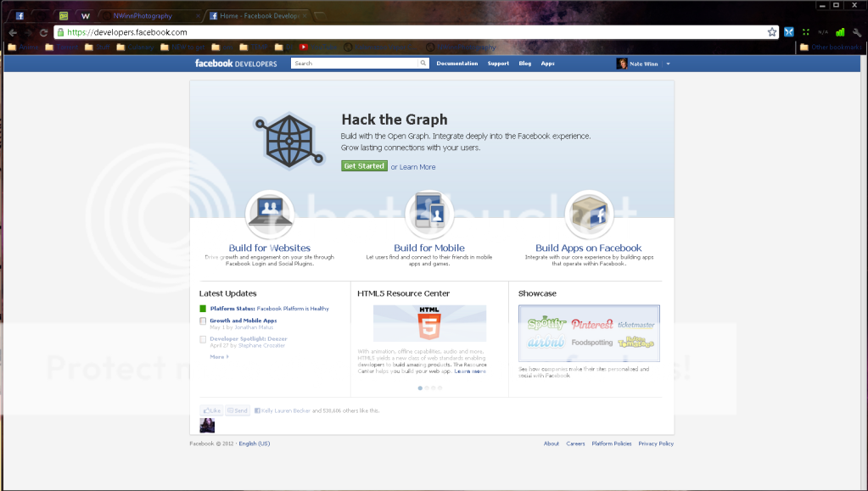Bookmark this page with the star icon
The width and height of the screenshot is (868, 491).
click(x=772, y=32)
